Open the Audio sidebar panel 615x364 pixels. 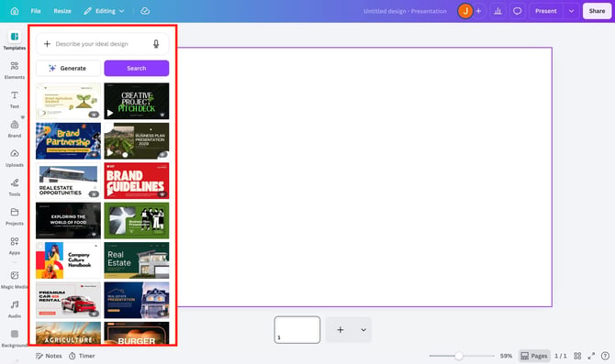[15, 309]
